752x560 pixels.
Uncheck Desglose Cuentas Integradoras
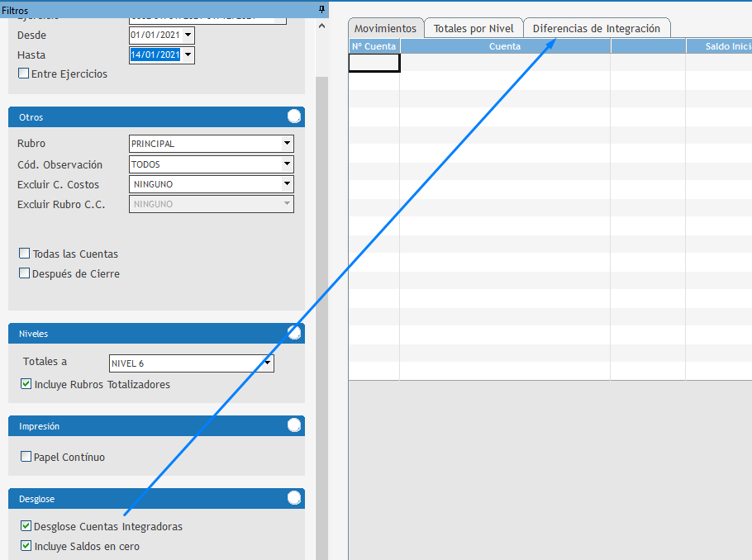click(26, 527)
